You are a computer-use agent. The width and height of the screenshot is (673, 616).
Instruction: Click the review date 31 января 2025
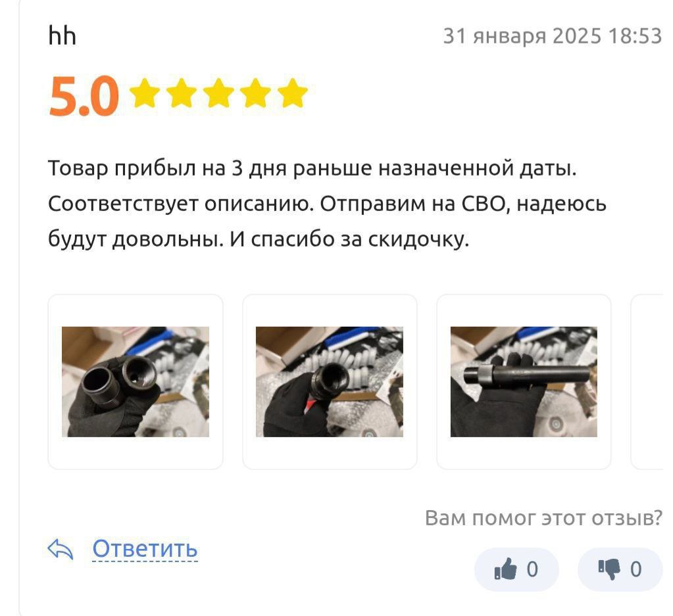click(x=522, y=36)
